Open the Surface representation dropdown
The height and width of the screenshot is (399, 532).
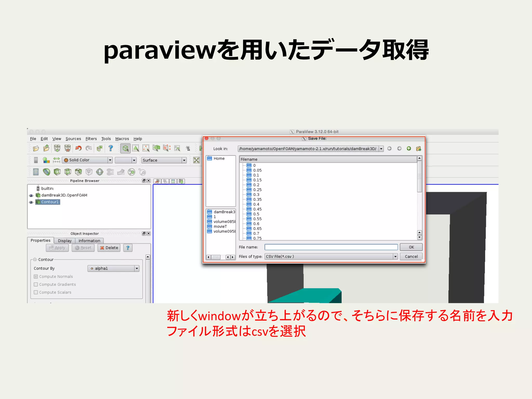(164, 160)
